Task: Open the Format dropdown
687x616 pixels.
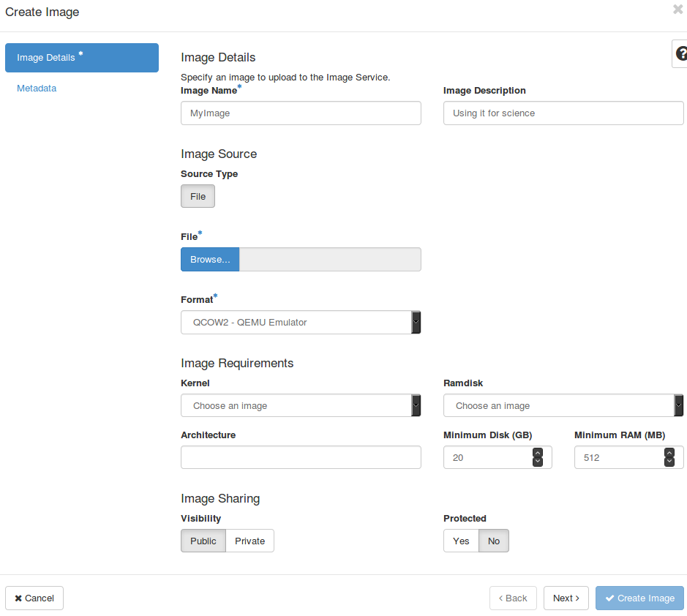Action: tap(300, 322)
